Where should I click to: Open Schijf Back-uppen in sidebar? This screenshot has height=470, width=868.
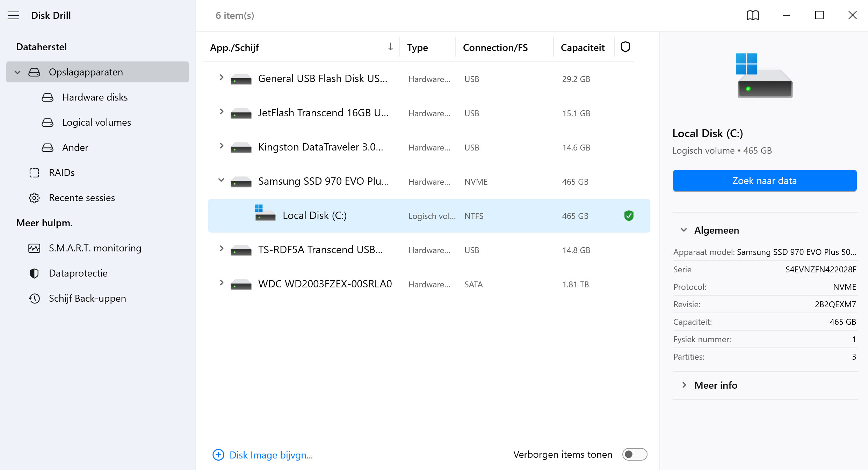click(x=87, y=298)
